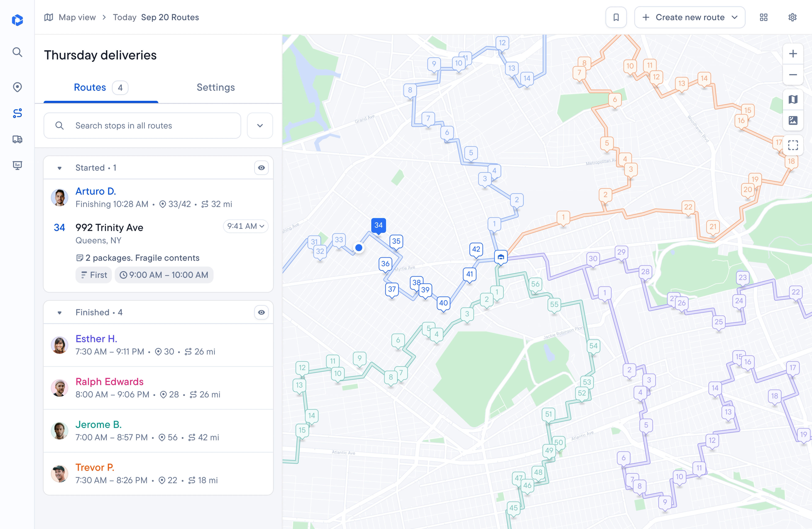Open Ralph Edwards route
The image size is (812, 529).
click(158, 388)
